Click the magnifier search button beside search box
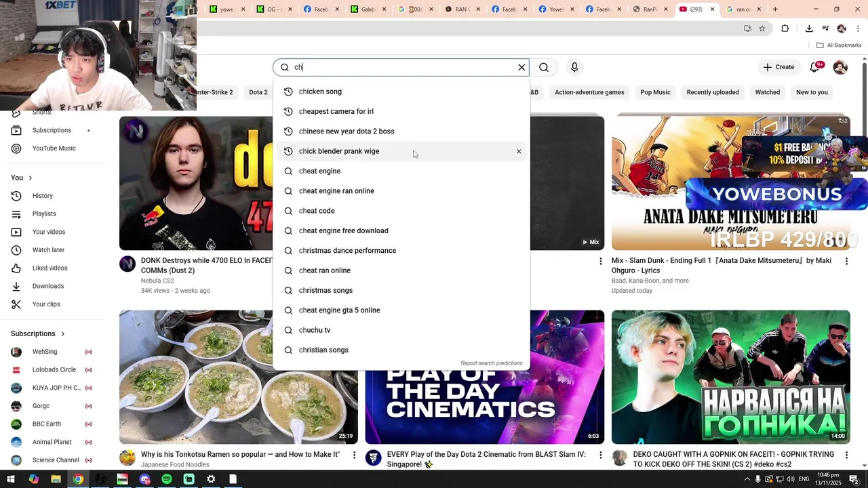 (544, 67)
